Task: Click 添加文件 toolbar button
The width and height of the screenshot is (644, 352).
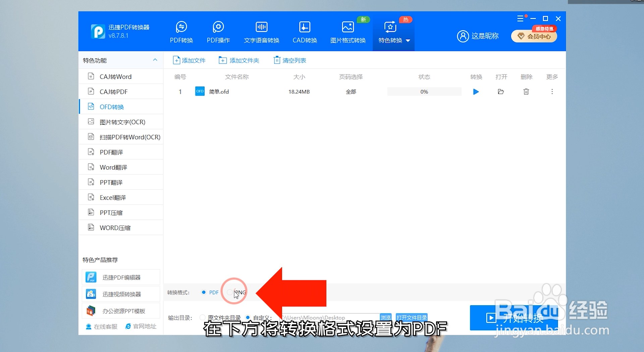Action: pyautogui.click(x=189, y=60)
